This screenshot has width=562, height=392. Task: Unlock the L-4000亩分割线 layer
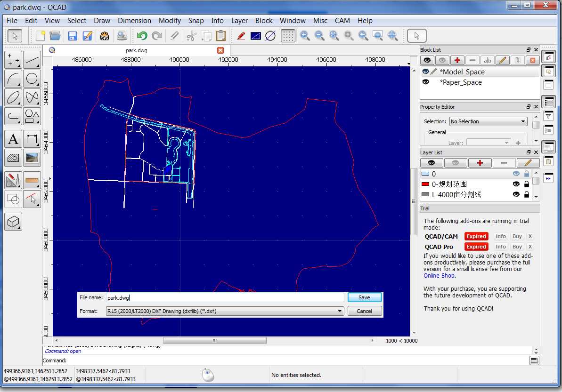[x=526, y=194]
